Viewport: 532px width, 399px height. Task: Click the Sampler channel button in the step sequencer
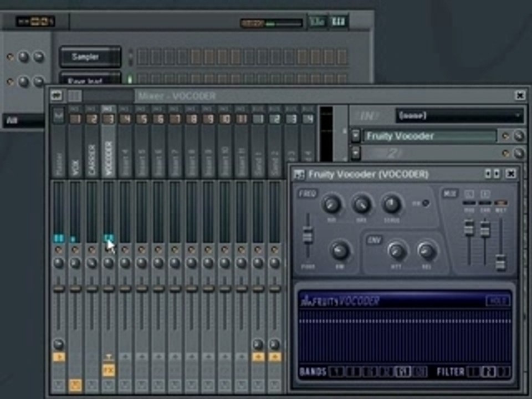click(90, 57)
